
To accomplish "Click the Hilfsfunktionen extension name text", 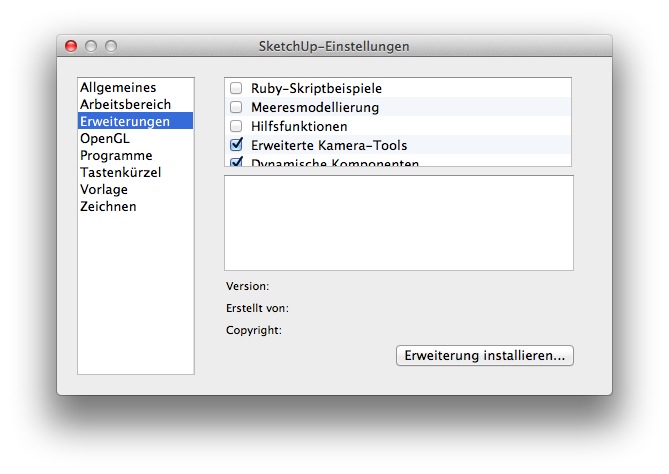I will 299,127.
